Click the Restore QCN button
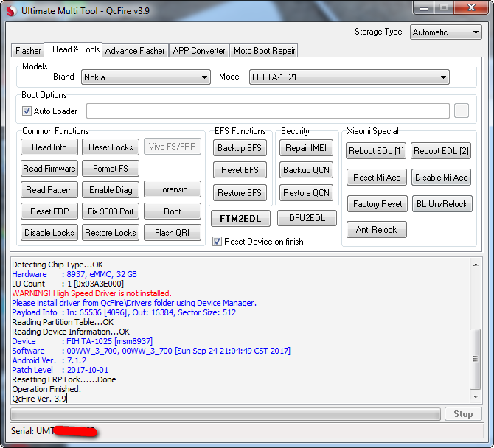 (x=306, y=192)
